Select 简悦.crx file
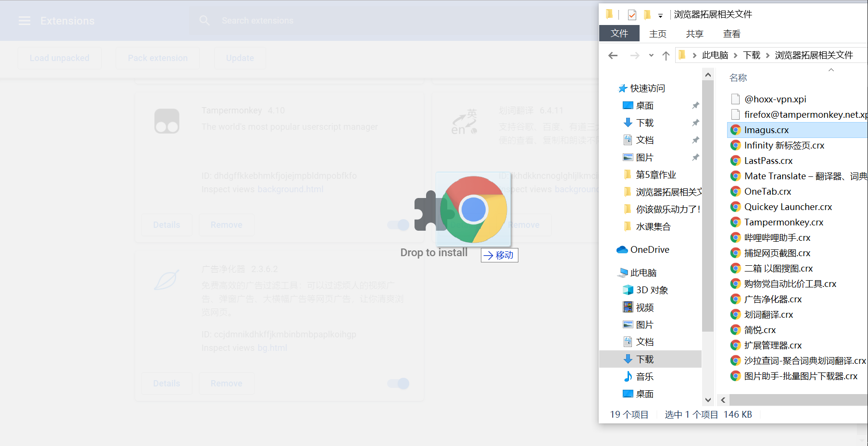 tap(760, 330)
